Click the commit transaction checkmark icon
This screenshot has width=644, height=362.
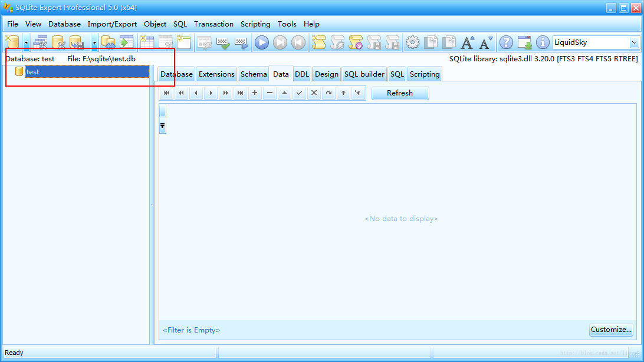222,42
